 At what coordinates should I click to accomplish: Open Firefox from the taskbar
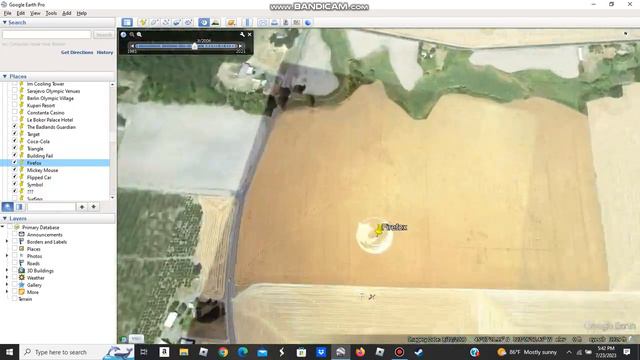360,352
